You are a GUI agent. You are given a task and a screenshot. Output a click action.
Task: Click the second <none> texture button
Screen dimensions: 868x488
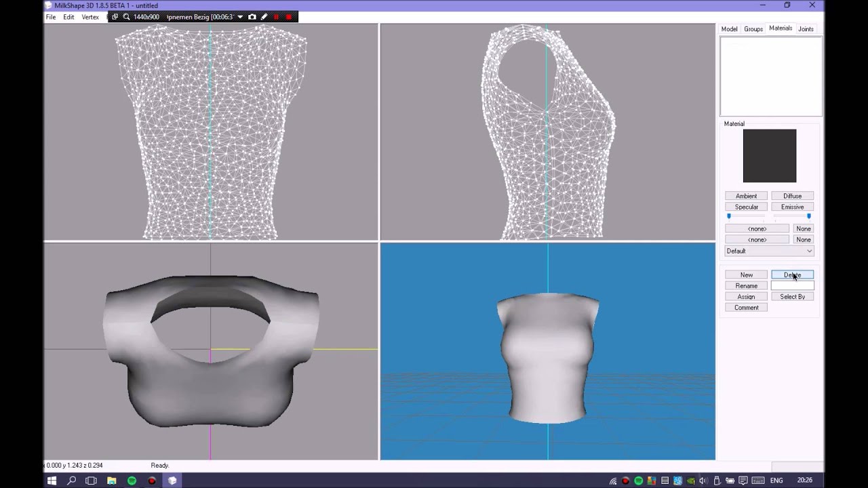757,239
